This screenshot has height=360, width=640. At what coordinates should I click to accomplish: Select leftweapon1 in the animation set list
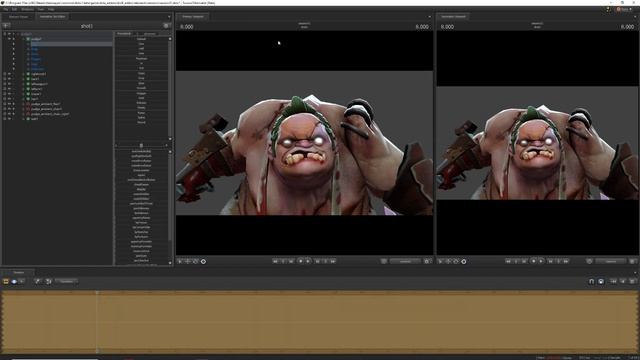tap(40, 84)
